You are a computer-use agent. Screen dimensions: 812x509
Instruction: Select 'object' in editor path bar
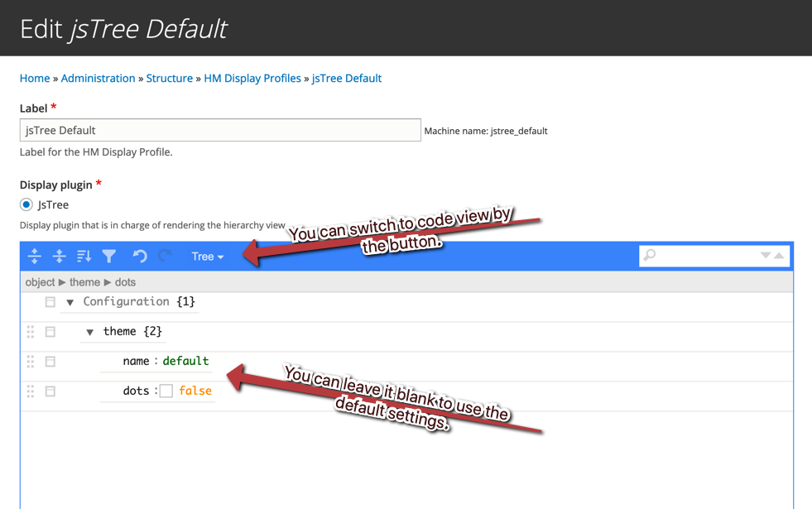[40, 282]
